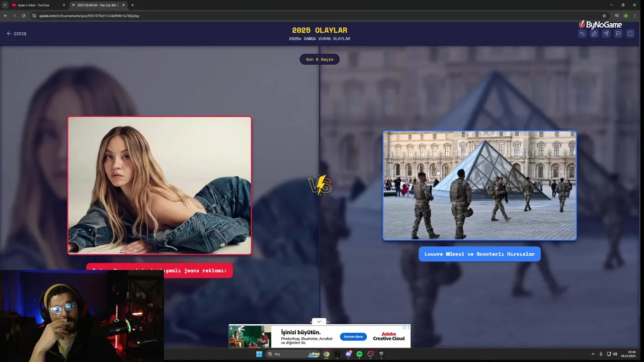This screenshot has height=362, width=644.
Task: Click the site information icon in the address bar
Action: pyautogui.click(x=34, y=16)
